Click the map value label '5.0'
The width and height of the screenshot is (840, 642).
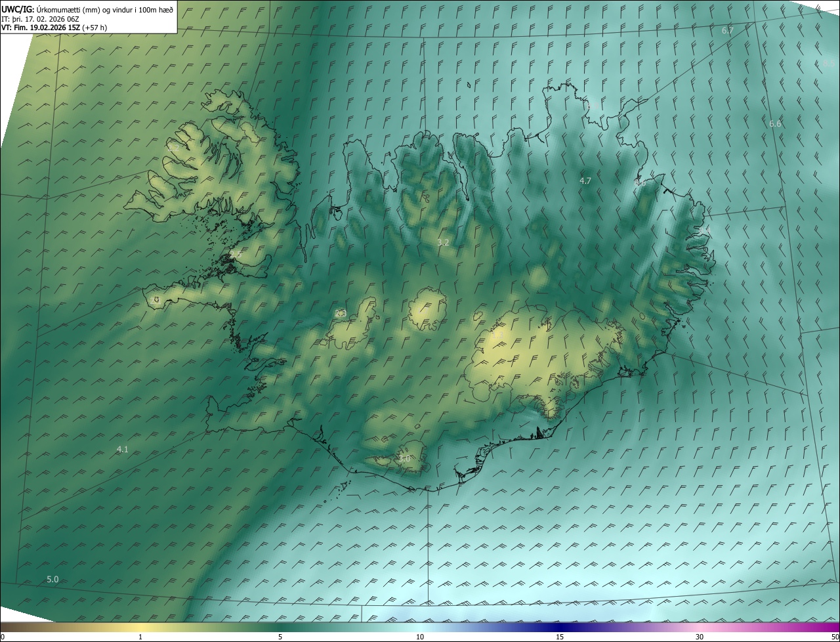point(52,580)
